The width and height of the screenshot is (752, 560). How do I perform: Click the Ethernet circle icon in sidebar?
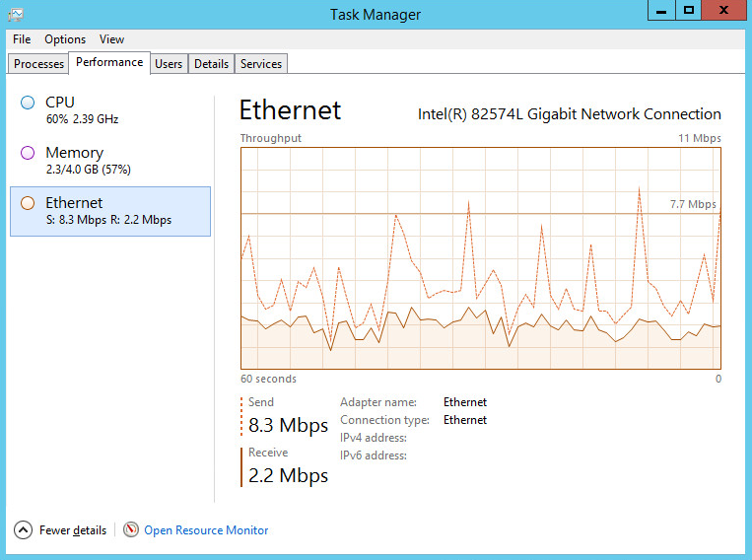point(28,203)
